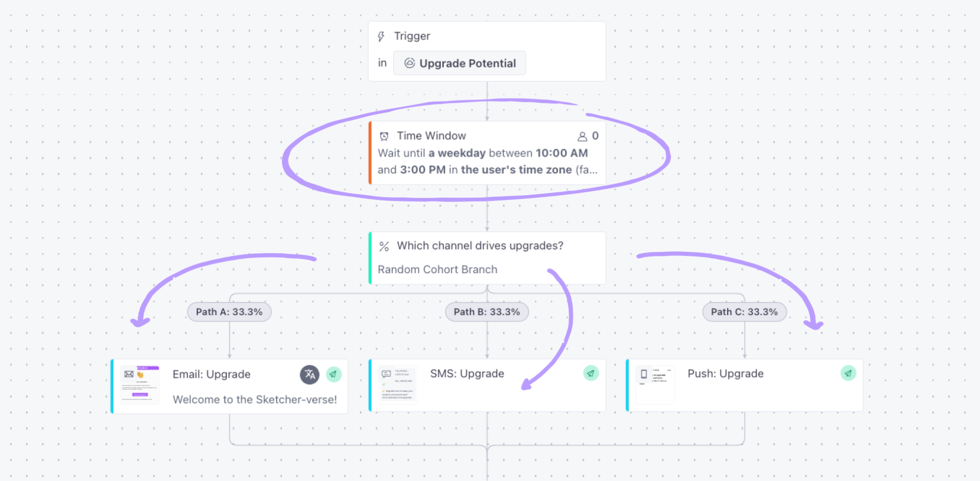This screenshot has width=980, height=481.
Task: Click the Time Window wait description text
Action: pyautogui.click(x=487, y=161)
